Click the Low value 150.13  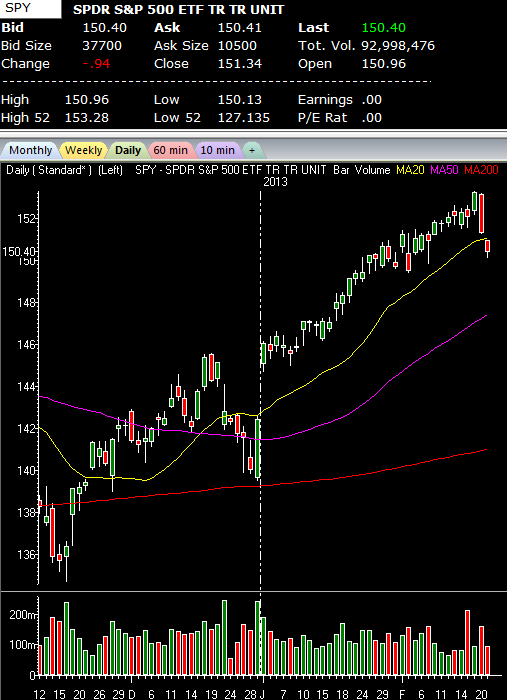click(x=240, y=100)
